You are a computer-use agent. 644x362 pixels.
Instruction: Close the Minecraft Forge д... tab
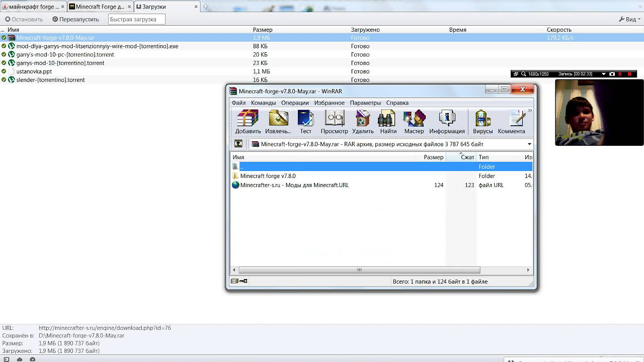130,7
